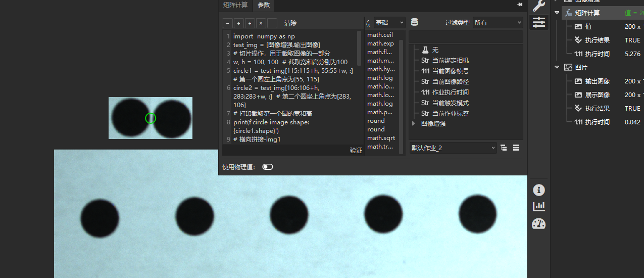Select math.exp in function list
The height and width of the screenshot is (278, 644).
380,43
